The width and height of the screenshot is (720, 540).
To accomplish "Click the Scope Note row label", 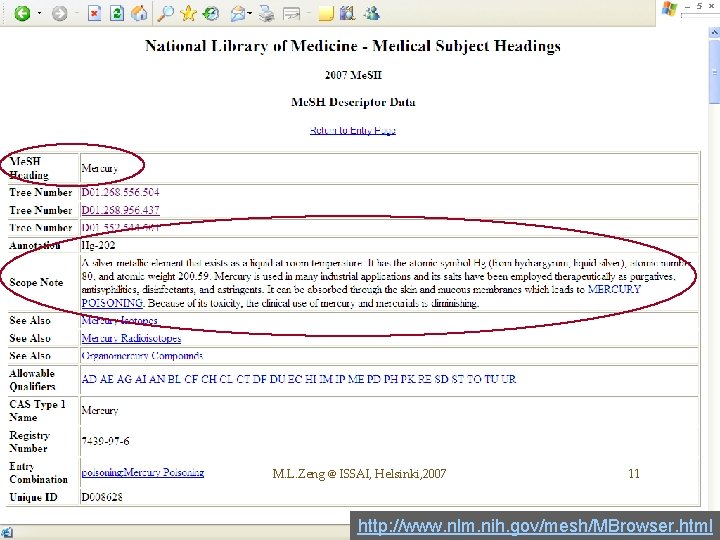I will pyautogui.click(x=36, y=282).
